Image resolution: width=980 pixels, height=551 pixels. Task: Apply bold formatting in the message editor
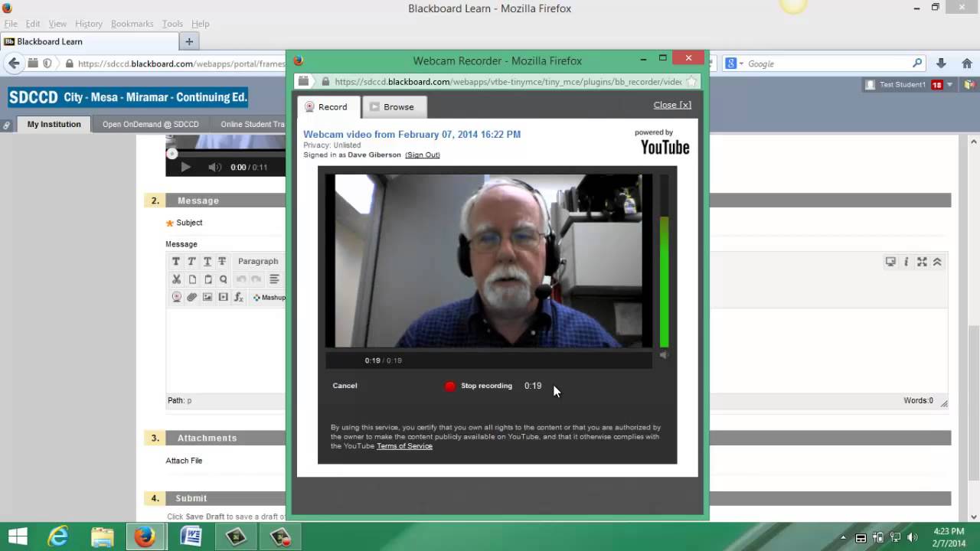click(176, 261)
